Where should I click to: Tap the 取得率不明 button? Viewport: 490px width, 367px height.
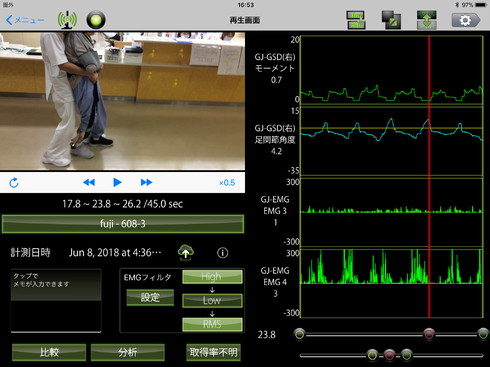[x=213, y=352]
